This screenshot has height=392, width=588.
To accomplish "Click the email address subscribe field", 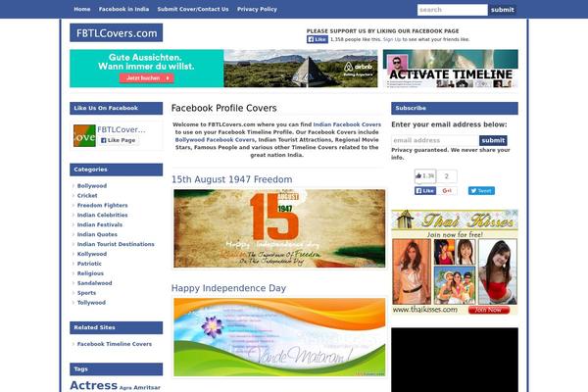I will point(435,141).
